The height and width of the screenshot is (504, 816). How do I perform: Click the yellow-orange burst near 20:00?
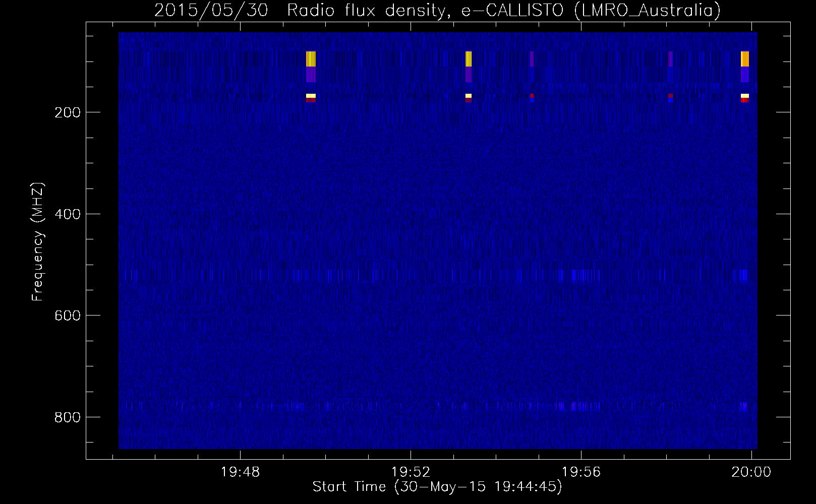pyautogui.click(x=745, y=59)
